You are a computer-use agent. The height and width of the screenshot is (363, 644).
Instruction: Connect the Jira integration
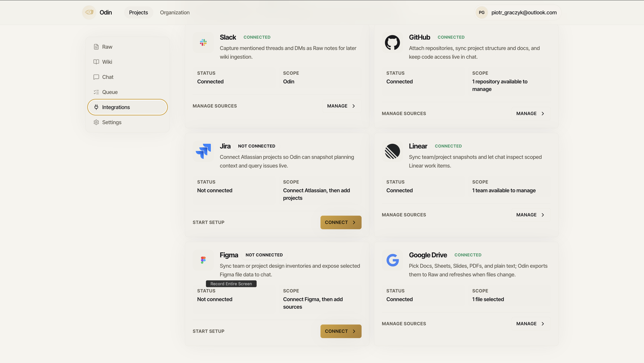[x=341, y=222]
